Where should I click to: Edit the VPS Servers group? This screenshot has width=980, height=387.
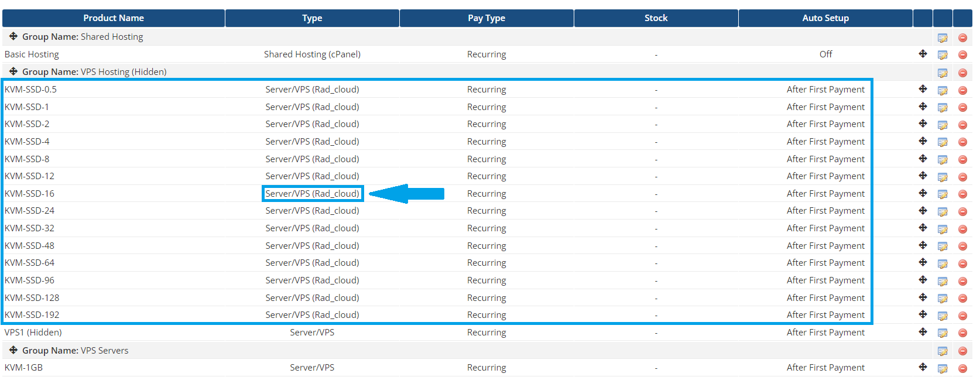coord(943,351)
